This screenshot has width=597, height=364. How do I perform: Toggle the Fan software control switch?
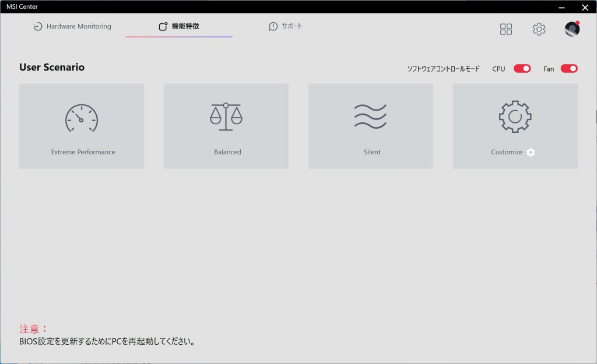coord(569,69)
